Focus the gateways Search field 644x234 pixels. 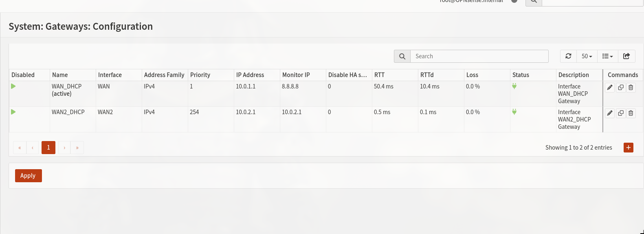479,56
